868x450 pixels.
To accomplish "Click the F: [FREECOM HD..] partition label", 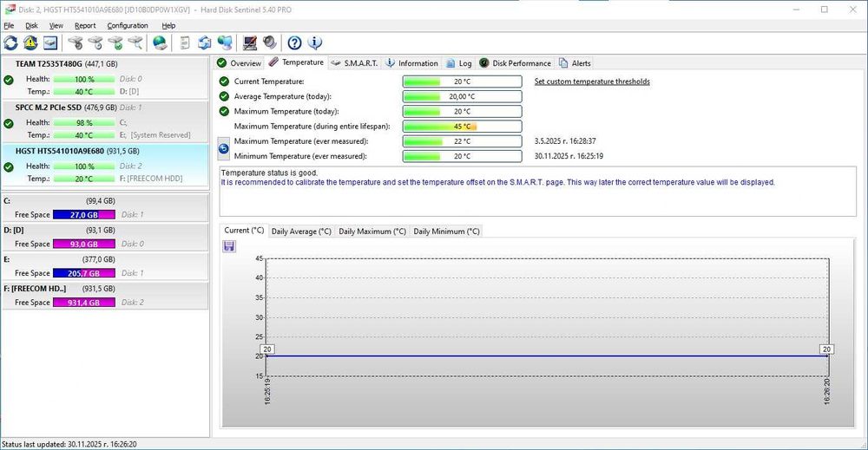I will 35,289.
